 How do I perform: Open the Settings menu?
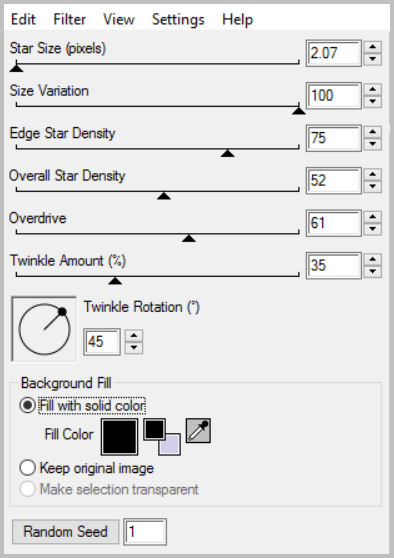[x=178, y=19]
